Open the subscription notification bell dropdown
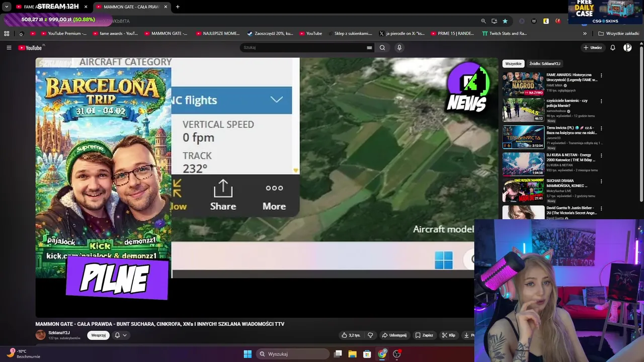This screenshot has height=362, width=644. point(120,335)
